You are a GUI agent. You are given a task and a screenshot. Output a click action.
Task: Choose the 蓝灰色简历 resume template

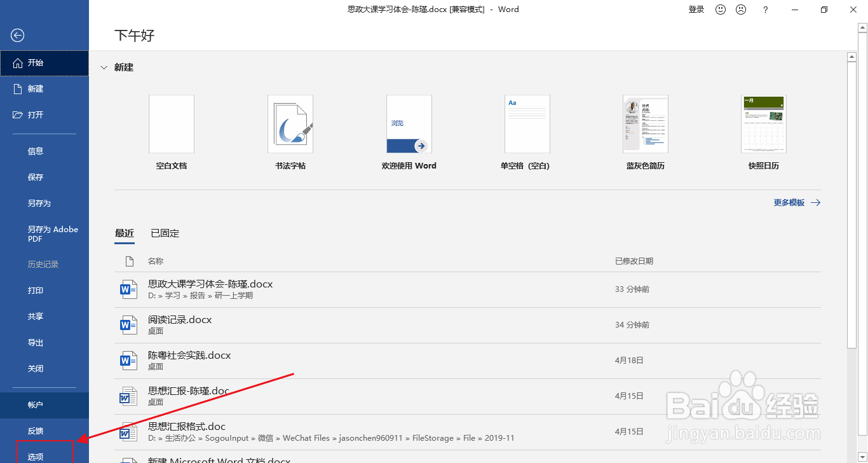pyautogui.click(x=646, y=133)
